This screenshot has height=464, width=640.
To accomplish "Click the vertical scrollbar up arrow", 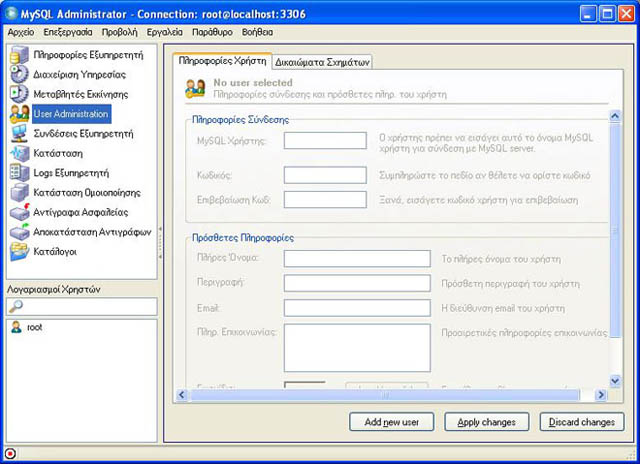I will click(615, 116).
